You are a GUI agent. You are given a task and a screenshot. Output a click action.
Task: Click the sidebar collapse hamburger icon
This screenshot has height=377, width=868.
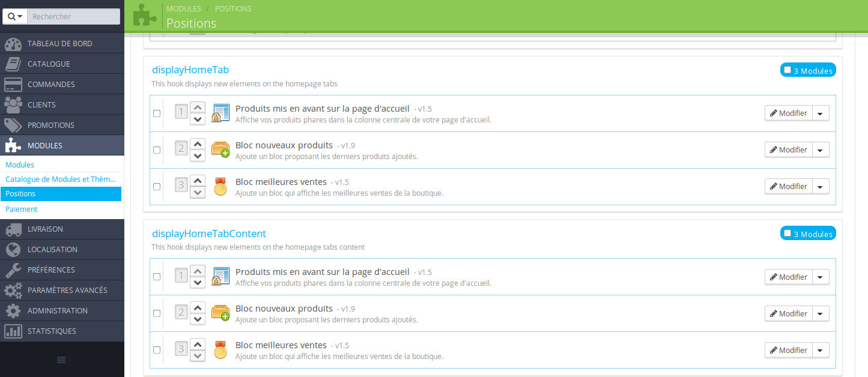(x=61, y=360)
